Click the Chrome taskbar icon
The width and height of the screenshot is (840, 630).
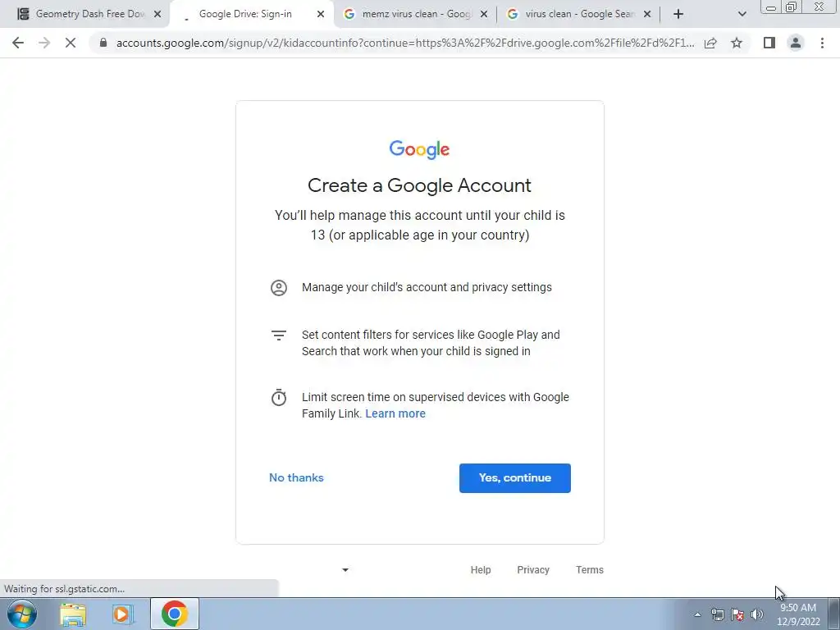coord(174,614)
